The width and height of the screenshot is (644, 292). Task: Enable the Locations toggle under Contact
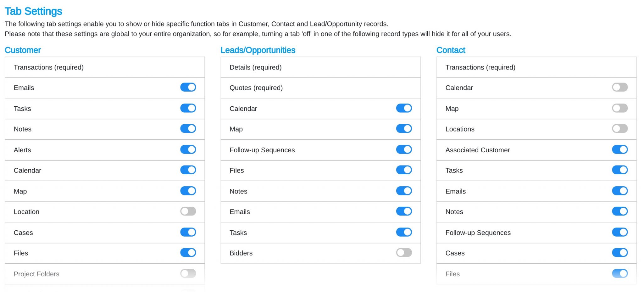click(619, 129)
